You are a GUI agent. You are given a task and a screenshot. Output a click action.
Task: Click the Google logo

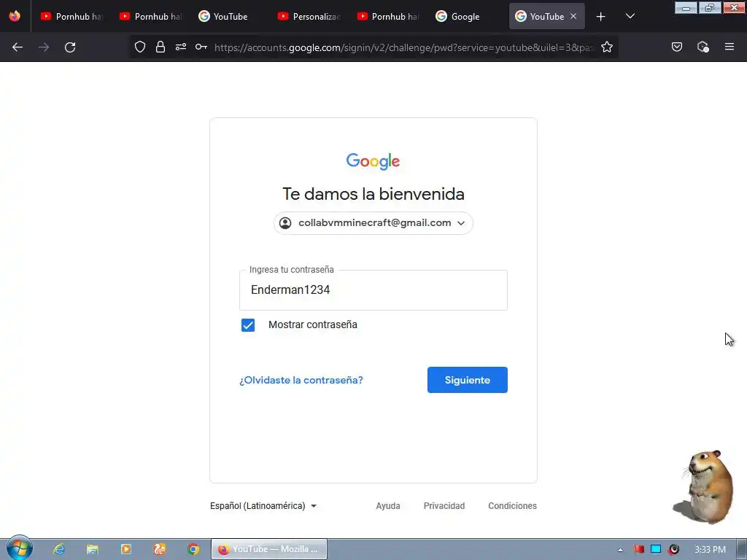[373, 161]
